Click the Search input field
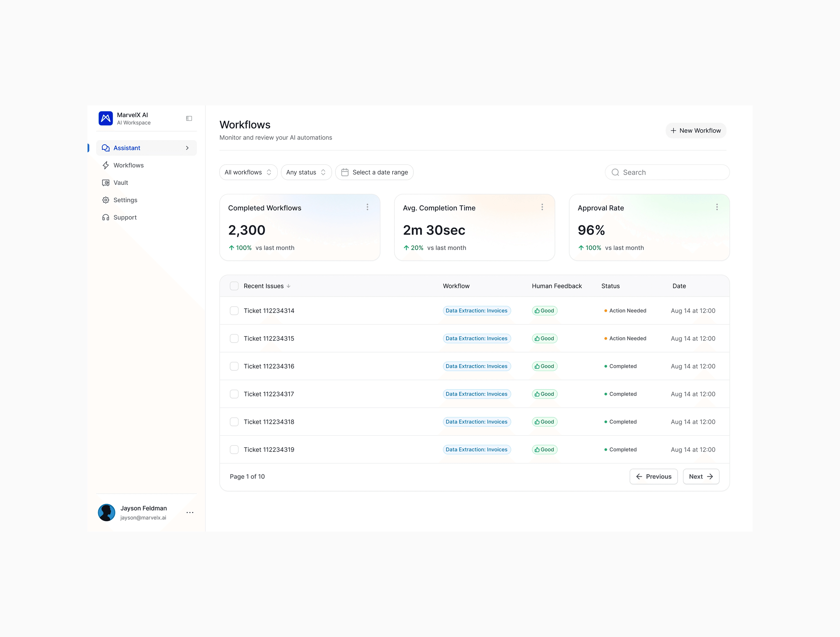Screen dimensions: 840x637 pos(672,172)
